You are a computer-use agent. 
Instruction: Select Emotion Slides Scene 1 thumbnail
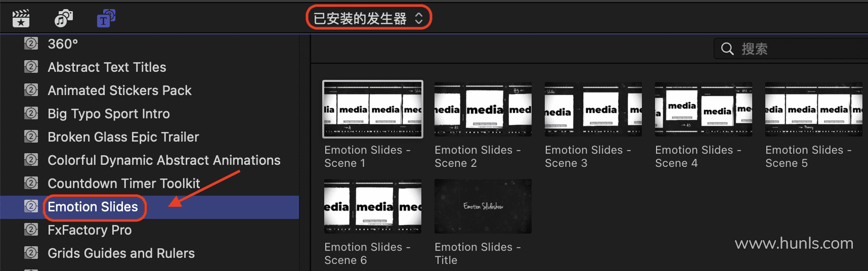click(x=373, y=109)
